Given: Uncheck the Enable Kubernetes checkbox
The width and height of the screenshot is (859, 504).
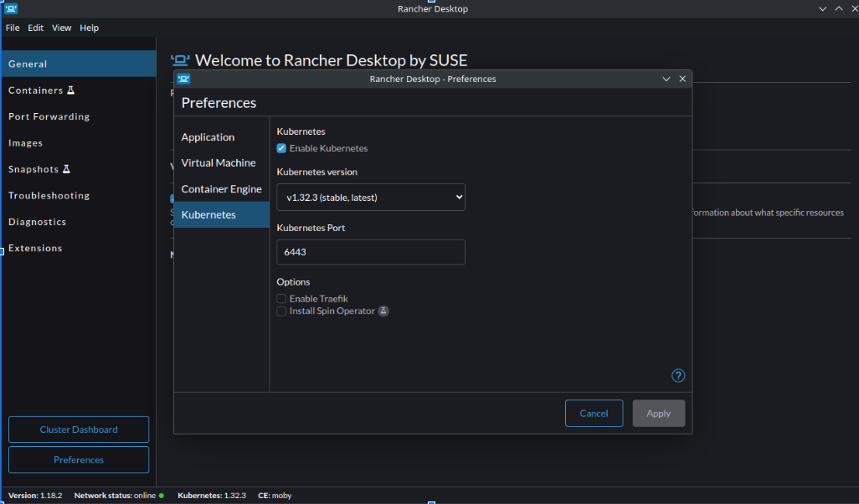Looking at the screenshot, I should point(281,148).
